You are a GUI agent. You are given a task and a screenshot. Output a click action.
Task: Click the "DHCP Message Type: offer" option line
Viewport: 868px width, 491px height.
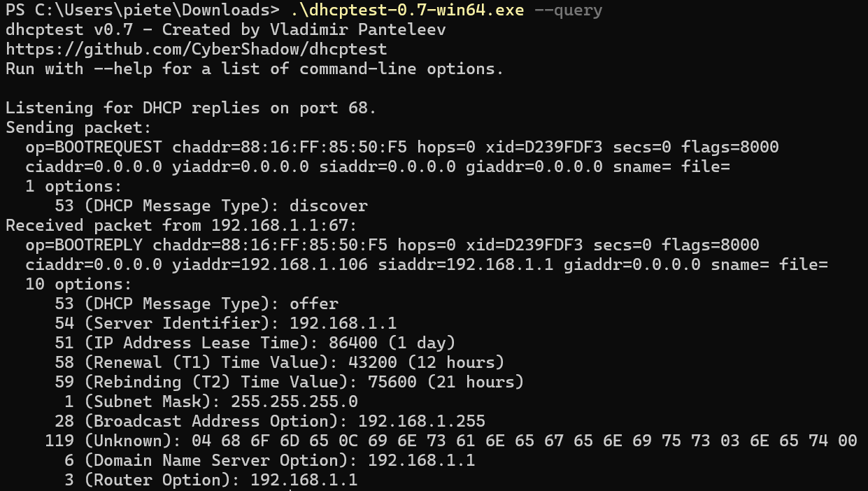coord(196,304)
